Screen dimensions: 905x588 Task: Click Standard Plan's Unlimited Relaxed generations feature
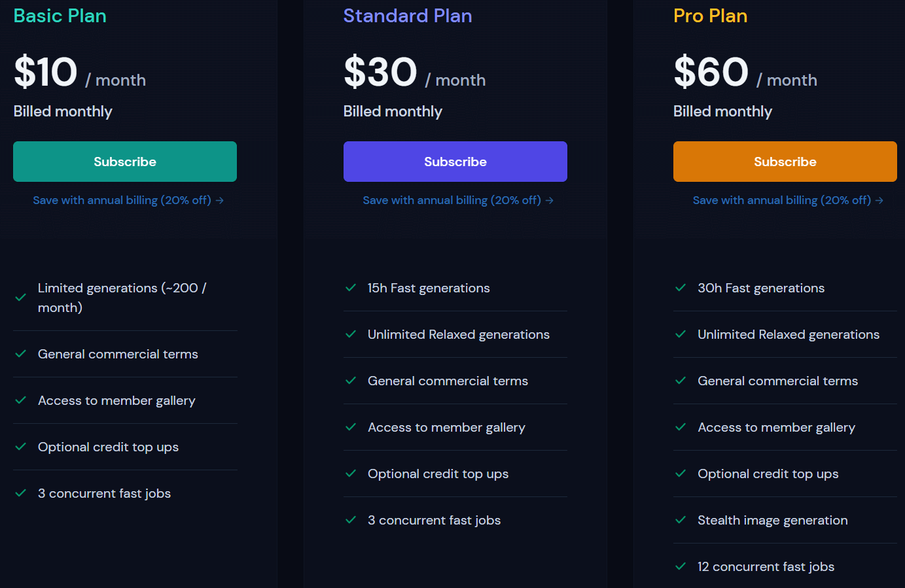coord(458,334)
